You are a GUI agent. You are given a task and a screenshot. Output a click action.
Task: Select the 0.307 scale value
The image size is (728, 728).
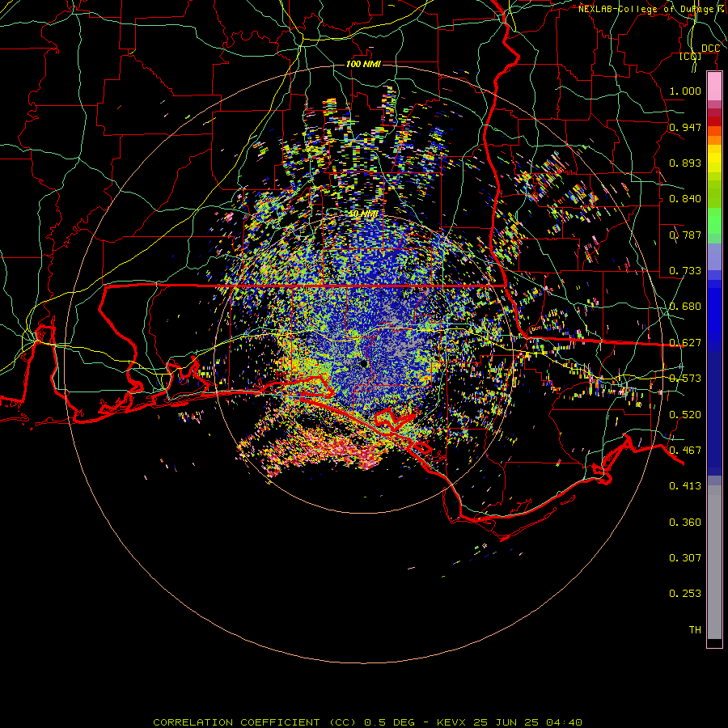click(685, 558)
